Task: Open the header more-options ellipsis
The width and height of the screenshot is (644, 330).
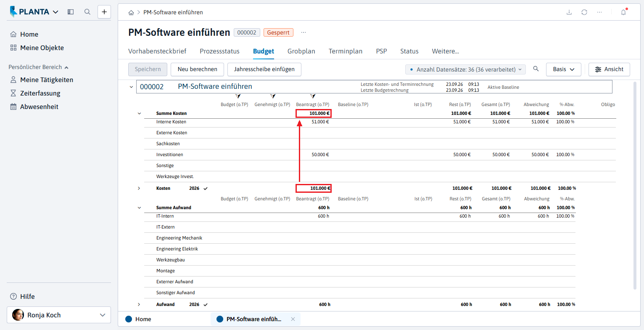Action: coord(599,12)
